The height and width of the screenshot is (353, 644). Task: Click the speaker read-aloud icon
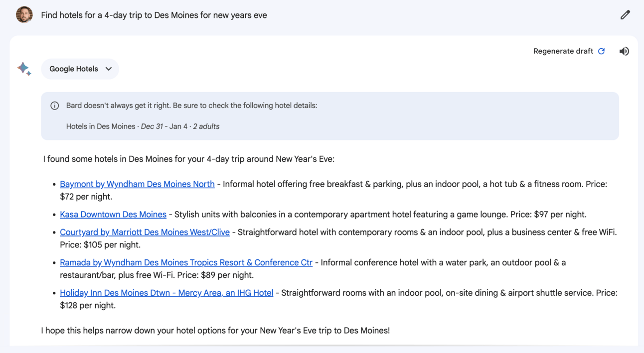point(624,51)
